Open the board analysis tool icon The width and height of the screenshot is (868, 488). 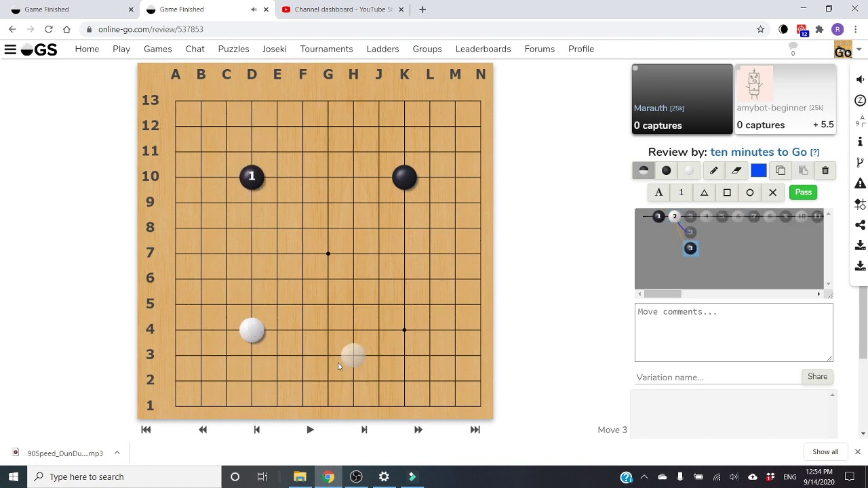click(x=860, y=204)
